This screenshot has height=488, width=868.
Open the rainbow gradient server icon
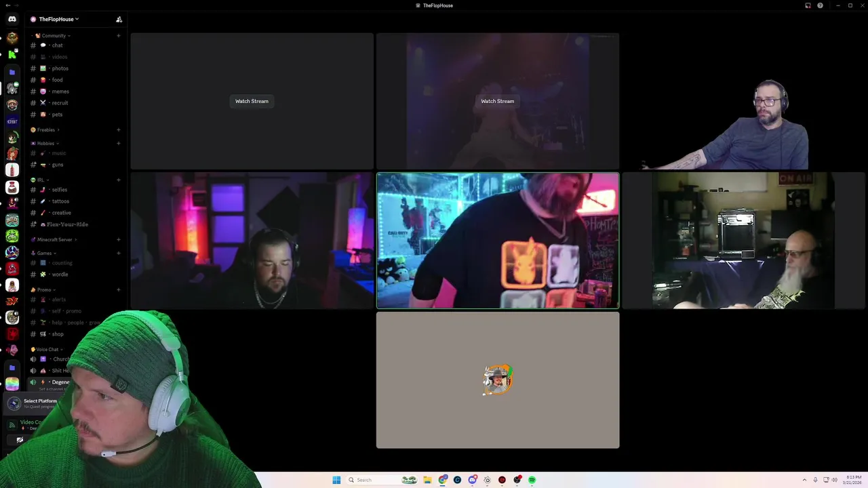tap(12, 384)
